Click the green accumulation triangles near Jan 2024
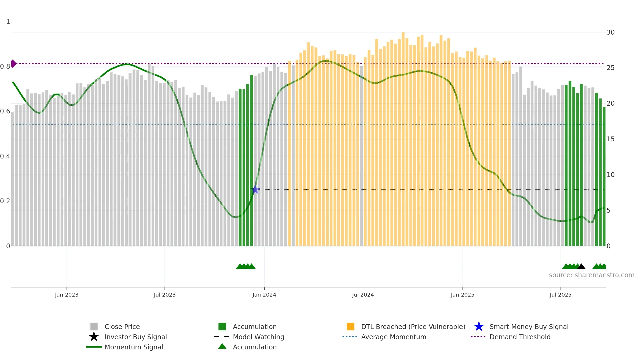644x362 pixels. pos(246,266)
